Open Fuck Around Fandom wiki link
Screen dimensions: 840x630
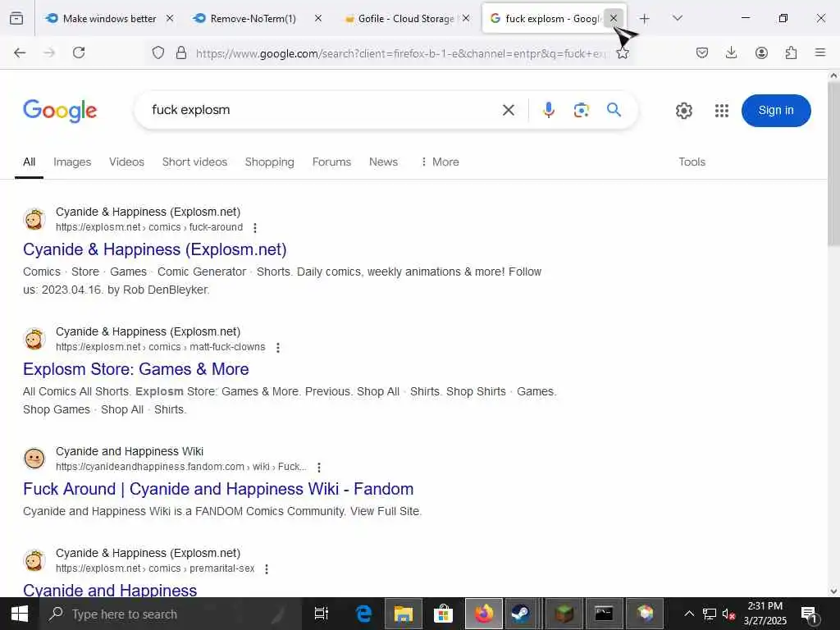point(218,489)
